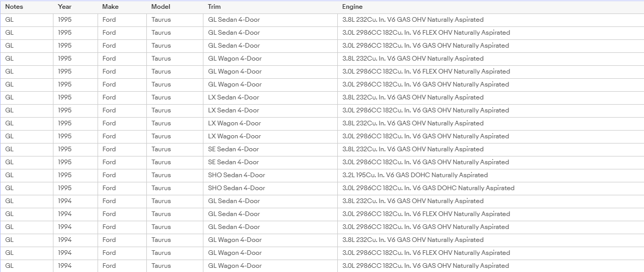This screenshot has width=644, height=272.
Task: Click the first 1995 GL Sedan 4-Door trim cell
Action: pyautogui.click(x=270, y=20)
